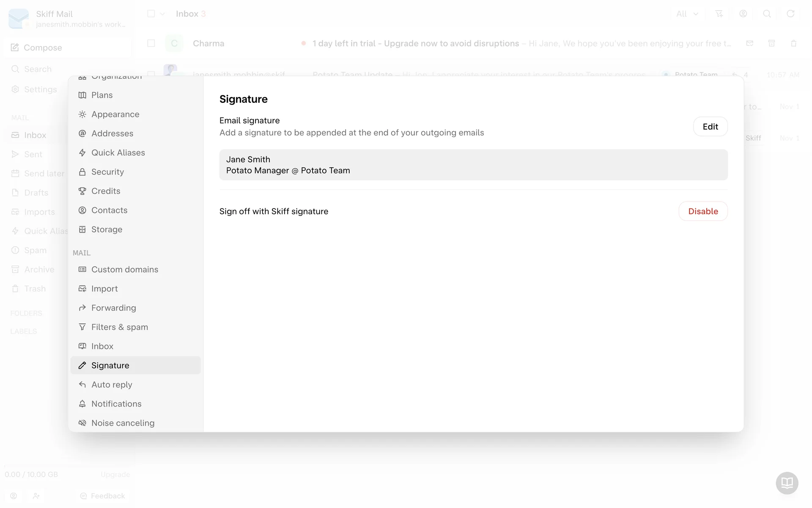Open the Auto reply settings tab
Viewport: 812px width, 508px height.
coord(112,384)
